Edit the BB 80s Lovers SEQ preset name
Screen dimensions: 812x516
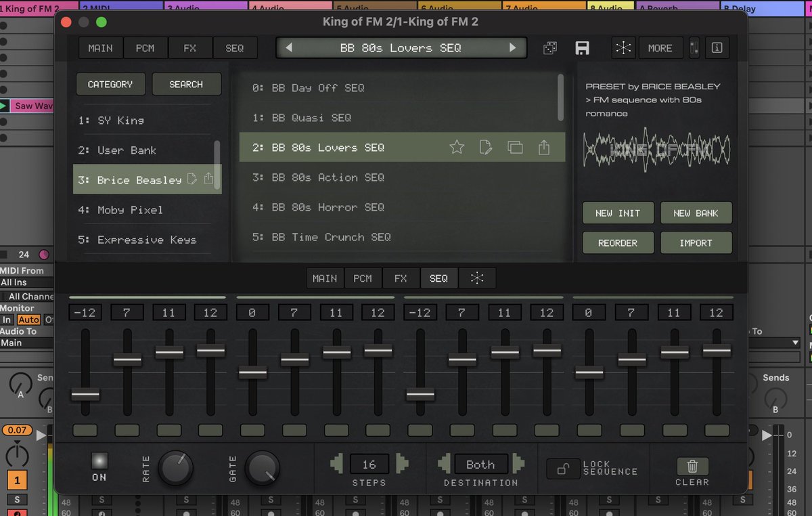pyautogui.click(x=485, y=147)
